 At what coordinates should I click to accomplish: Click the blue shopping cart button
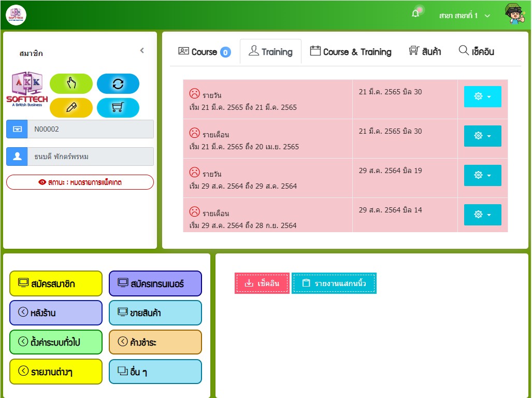pyautogui.click(x=118, y=108)
